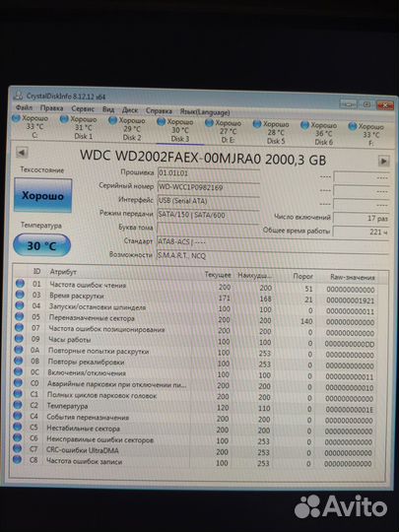Viewport: 399px width, 532px height.
Task: Click the status orb for attribute 04
Action: click(x=20, y=305)
